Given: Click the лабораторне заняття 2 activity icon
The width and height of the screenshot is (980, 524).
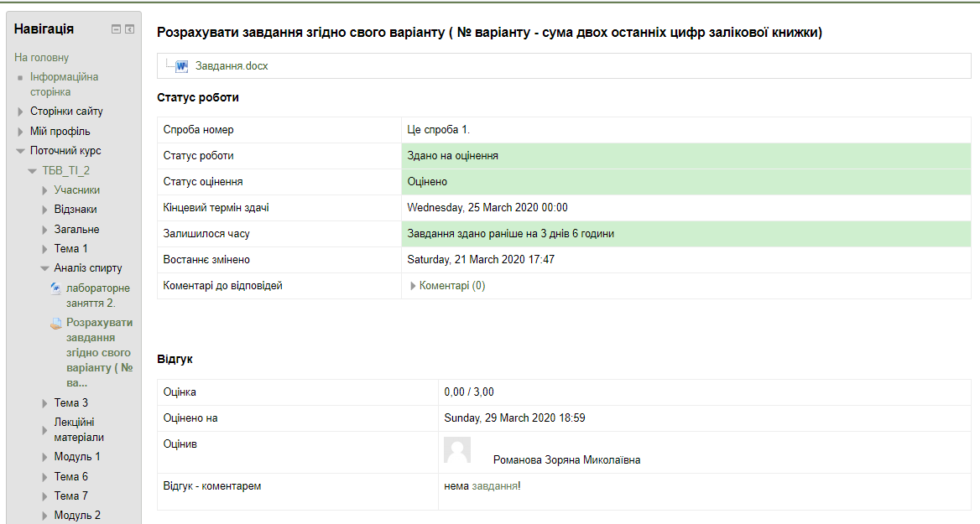Looking at the screenshot, I should click(55, 288).
